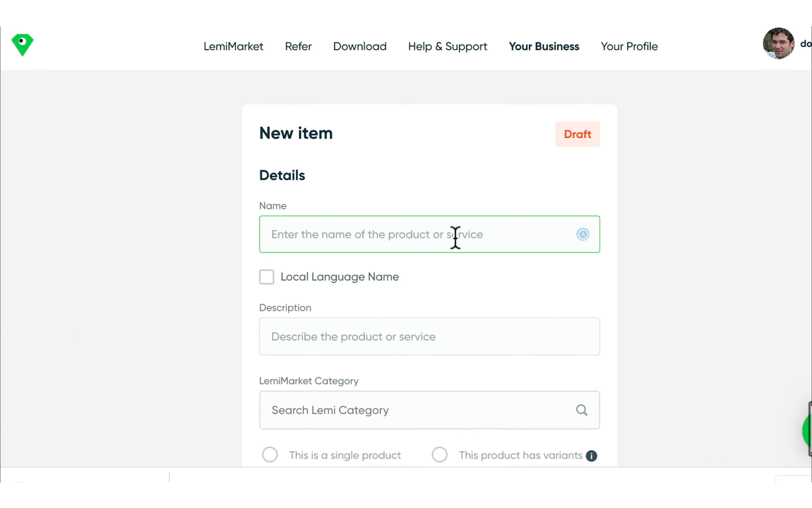Select 'This is a single product' radio
The image size is (812, 508).
[x=270, y=455]
